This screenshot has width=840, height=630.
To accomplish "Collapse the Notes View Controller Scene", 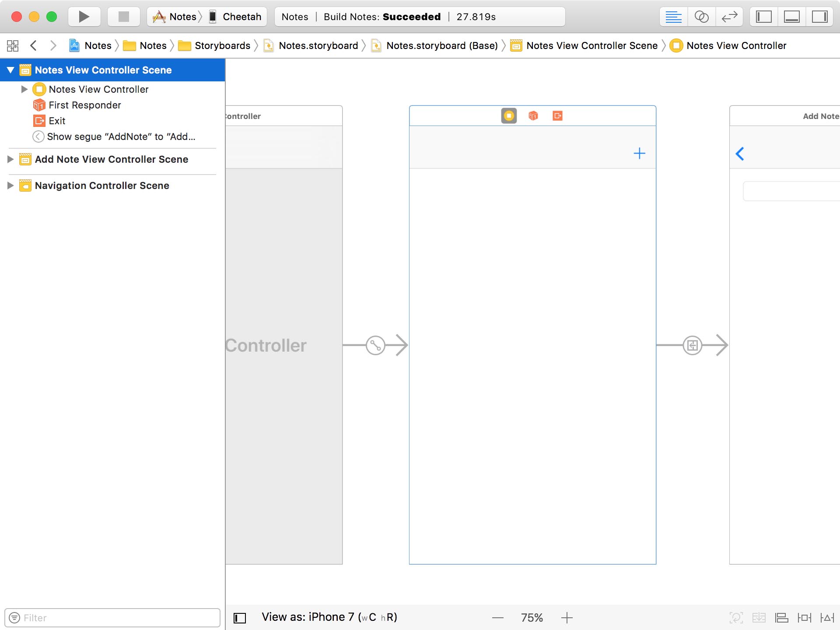I will pos(10,70).
